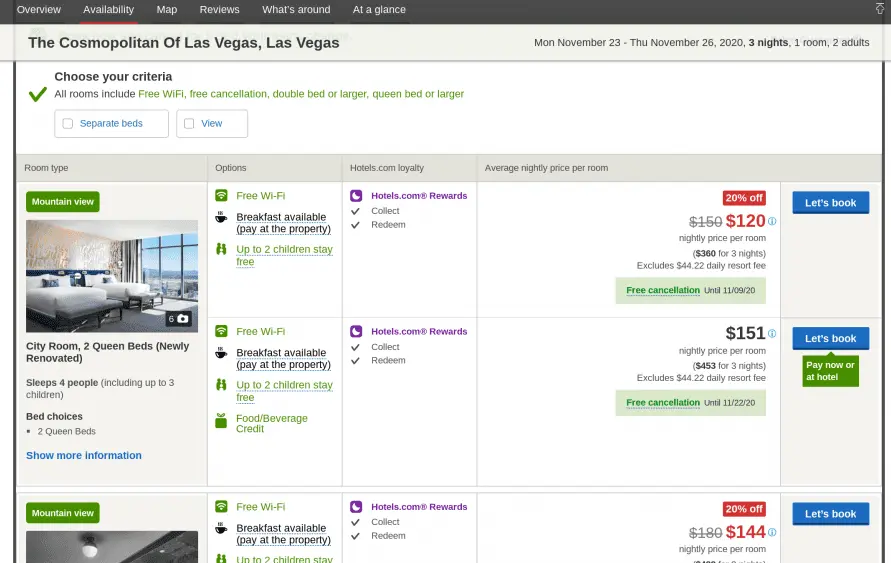Open the price info icon beside $120

pos(772,221)
